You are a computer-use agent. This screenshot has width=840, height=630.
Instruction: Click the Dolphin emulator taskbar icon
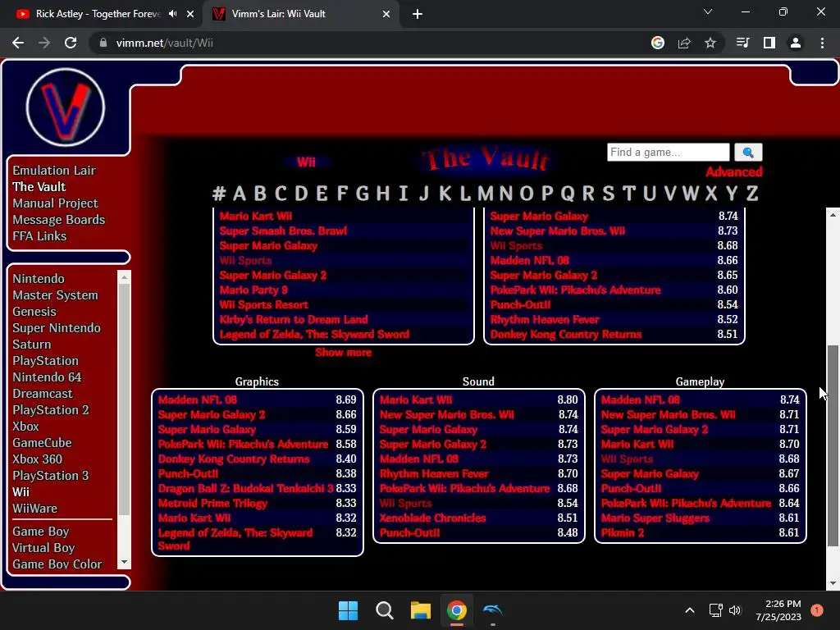(492, 610)
